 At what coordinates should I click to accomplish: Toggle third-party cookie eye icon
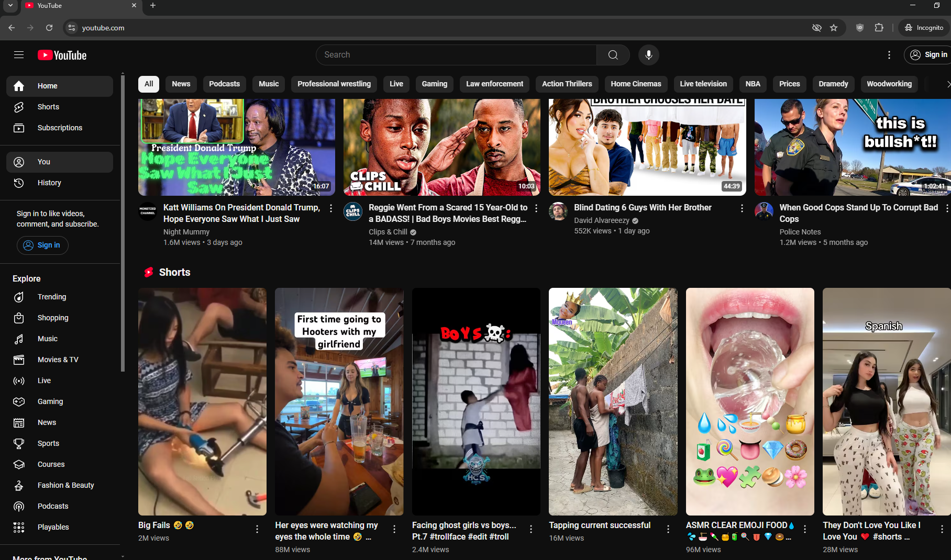pos(816,28)
